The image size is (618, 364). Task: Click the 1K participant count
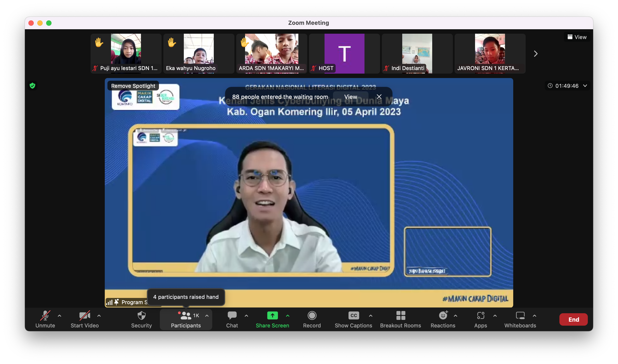[x=196, y=315]
